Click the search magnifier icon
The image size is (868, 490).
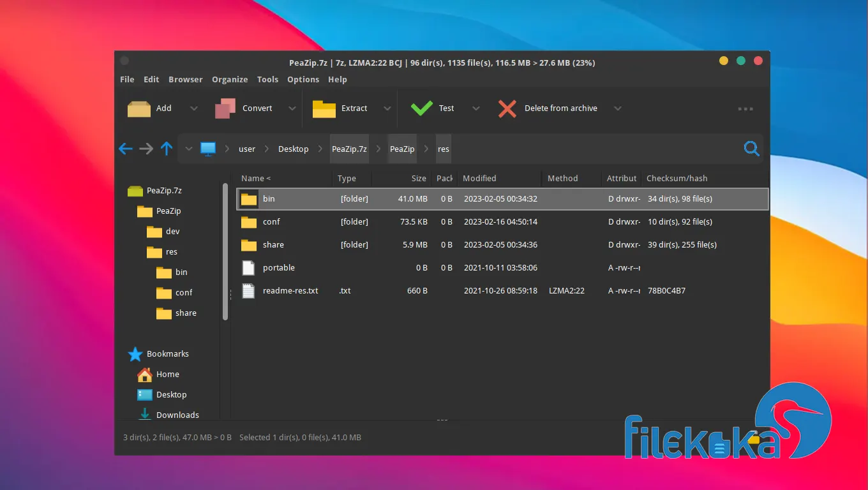(752, 149)
